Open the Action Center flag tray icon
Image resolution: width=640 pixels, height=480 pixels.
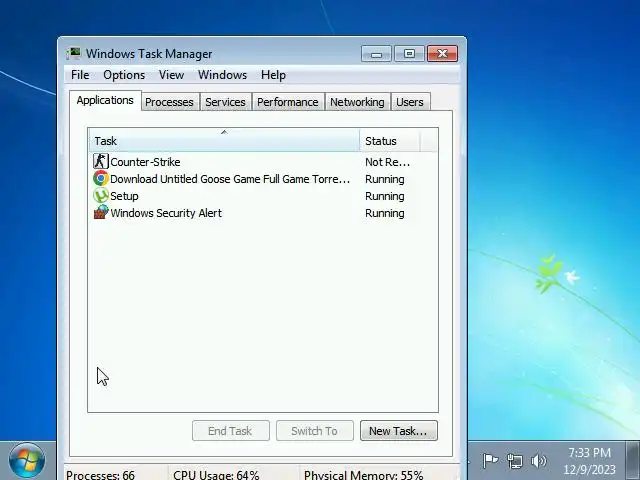490,461
